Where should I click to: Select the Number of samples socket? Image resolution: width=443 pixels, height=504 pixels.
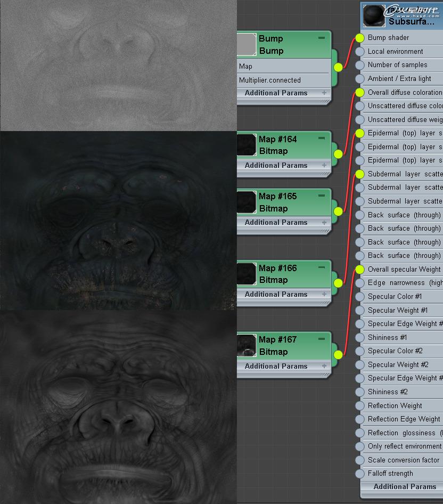pos(360,65)
